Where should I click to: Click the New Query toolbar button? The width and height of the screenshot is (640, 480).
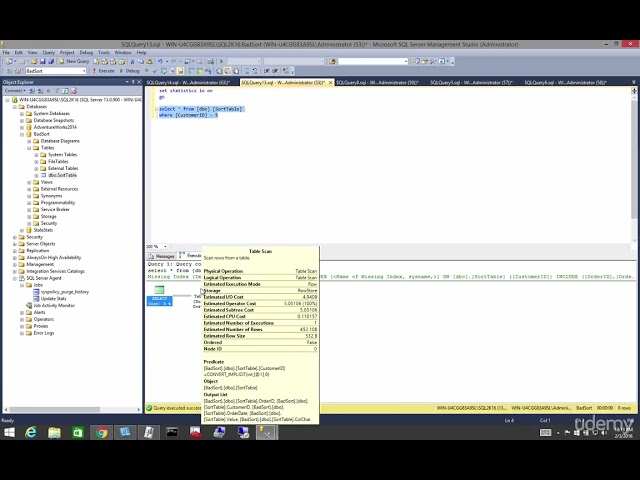click(x=74, y=61)
